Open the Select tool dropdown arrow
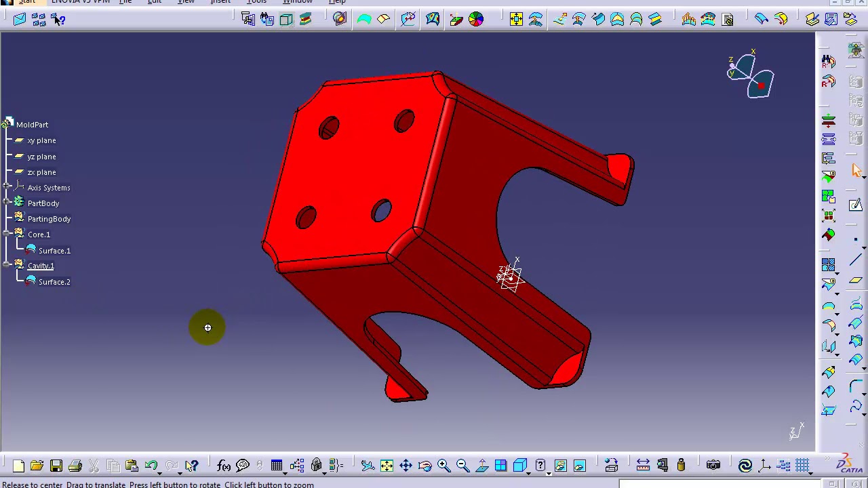This screenshot has width=868, height=488. coord(864,177)
